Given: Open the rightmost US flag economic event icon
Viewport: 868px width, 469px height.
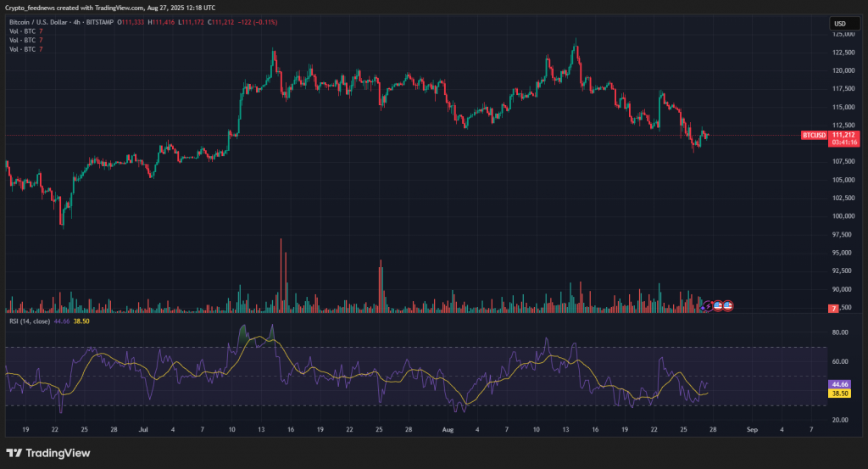Looking at the screenshot, I should (x=727, y=305).
